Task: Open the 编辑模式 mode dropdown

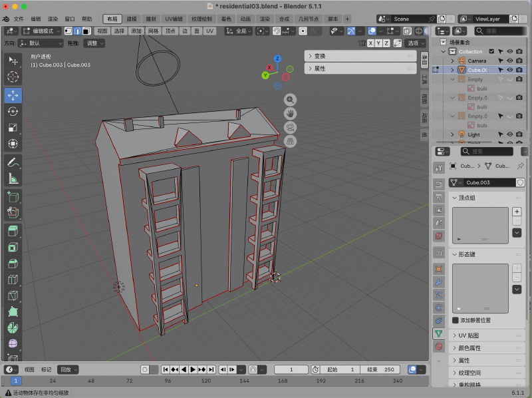Action: pos(41,31)
